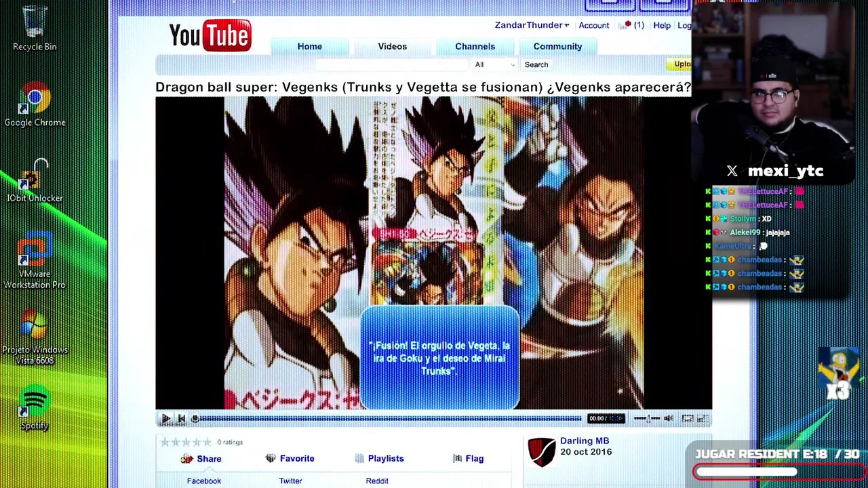This screenshot has width=868, height=488.
Task: Rate the video with the stars
Action: (185, 442)
